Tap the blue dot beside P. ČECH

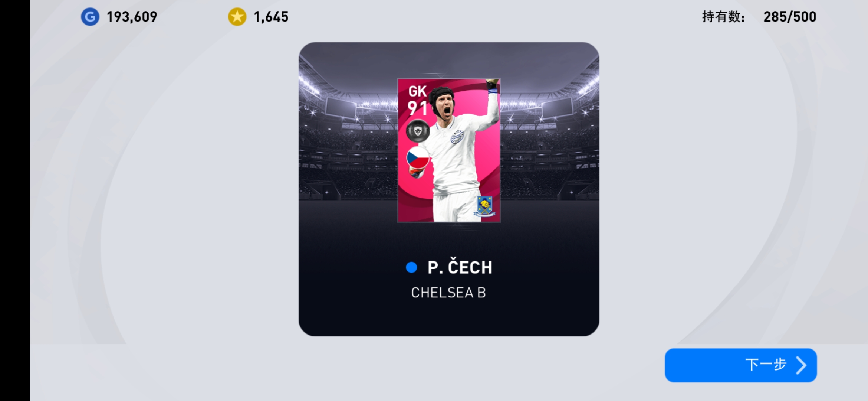[x=411, y=267]
